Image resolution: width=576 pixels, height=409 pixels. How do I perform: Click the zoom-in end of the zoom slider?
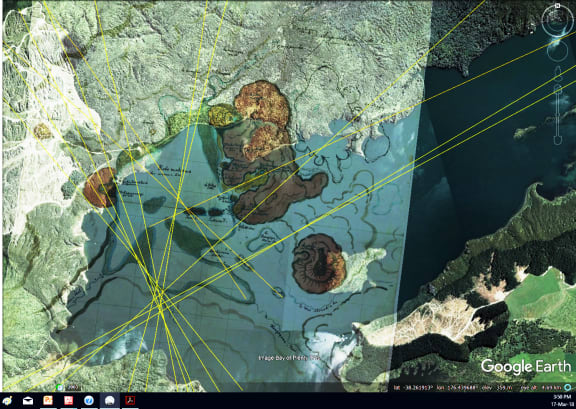point(558,89)
